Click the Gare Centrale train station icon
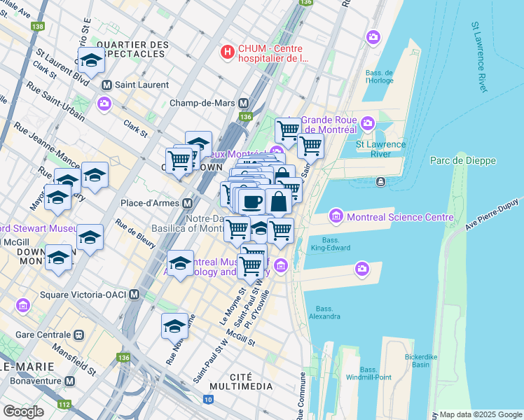Image resolution: width=524 pixels, height=420 pixels. click(79, 335)
